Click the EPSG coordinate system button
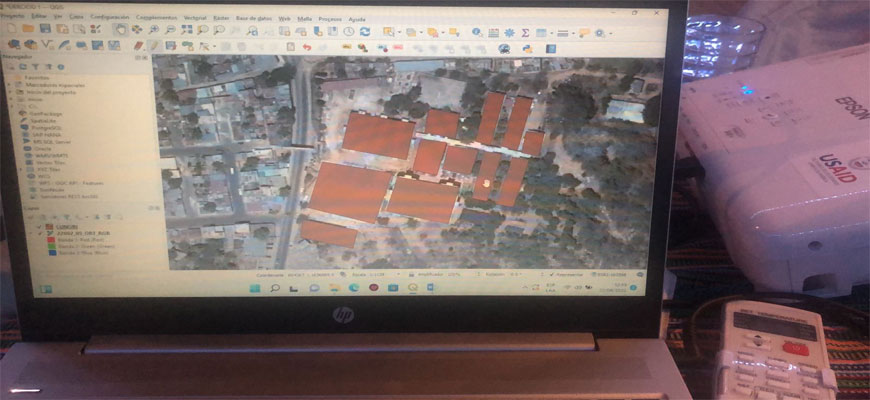 pos(610,273)
